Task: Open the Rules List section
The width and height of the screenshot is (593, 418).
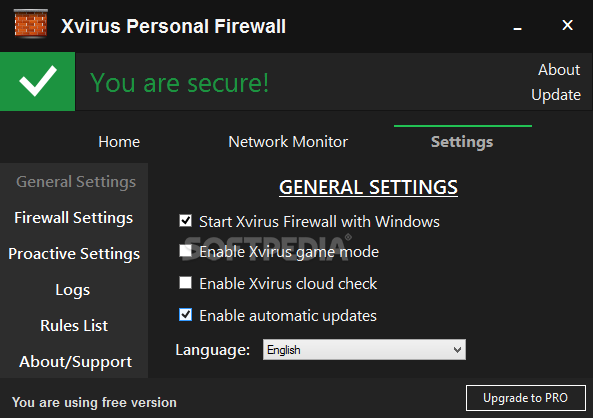Action: (74, 326)
